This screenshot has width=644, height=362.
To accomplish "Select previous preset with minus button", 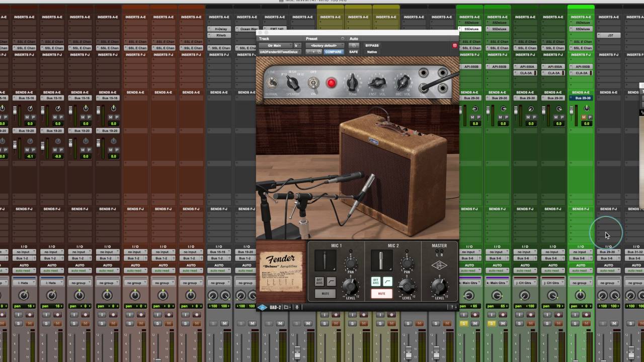I will tap(308, 52).
